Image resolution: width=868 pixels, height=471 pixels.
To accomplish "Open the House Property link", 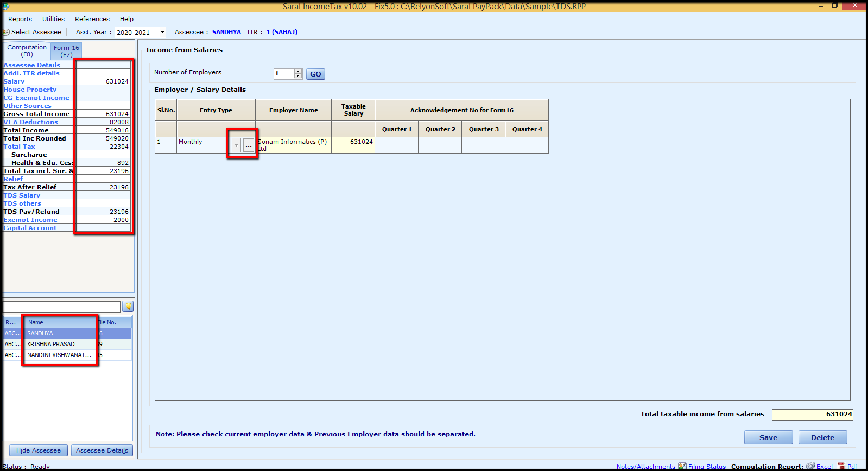I will pyautogui.click(x=30, y=90).
